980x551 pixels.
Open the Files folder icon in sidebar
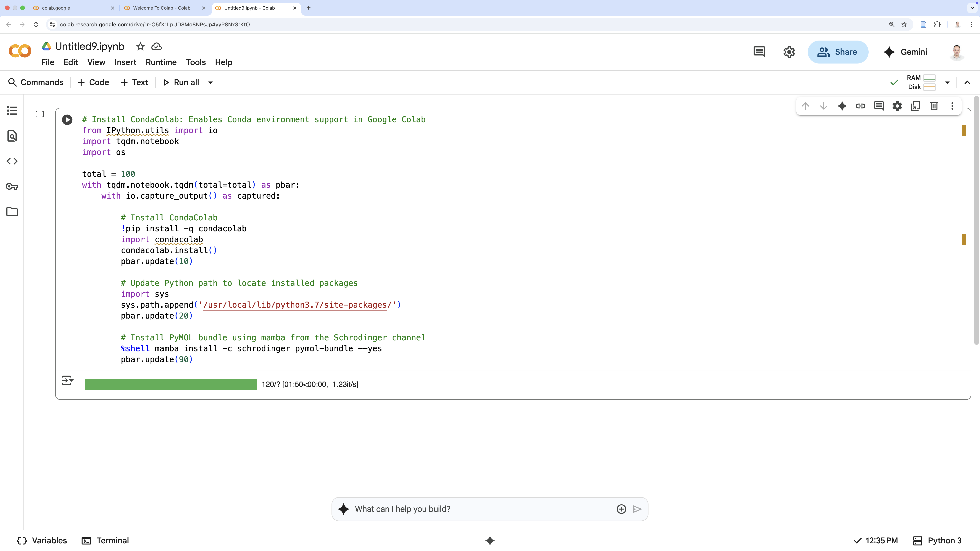click(12, 212)
